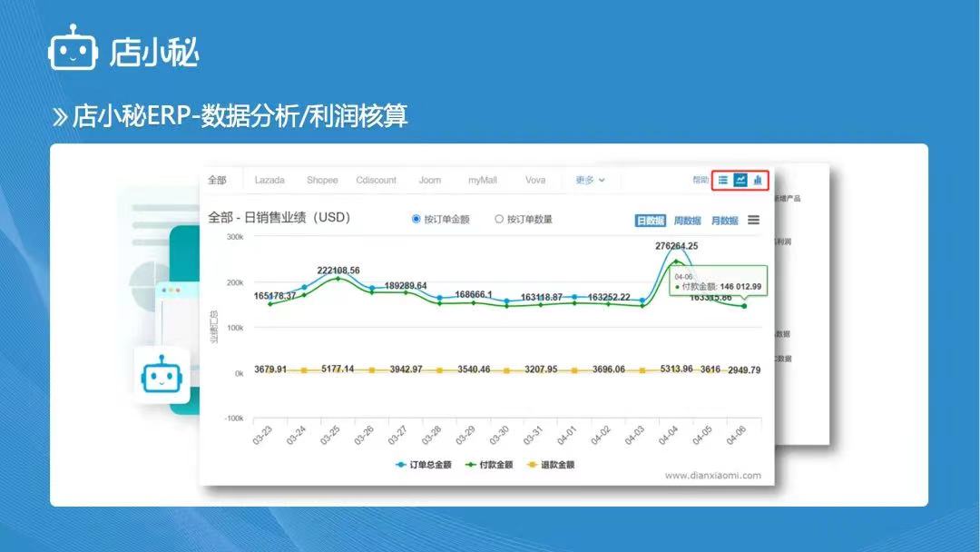
Task: Click the 163118.87 value label
Action: (x=541, y=297)
